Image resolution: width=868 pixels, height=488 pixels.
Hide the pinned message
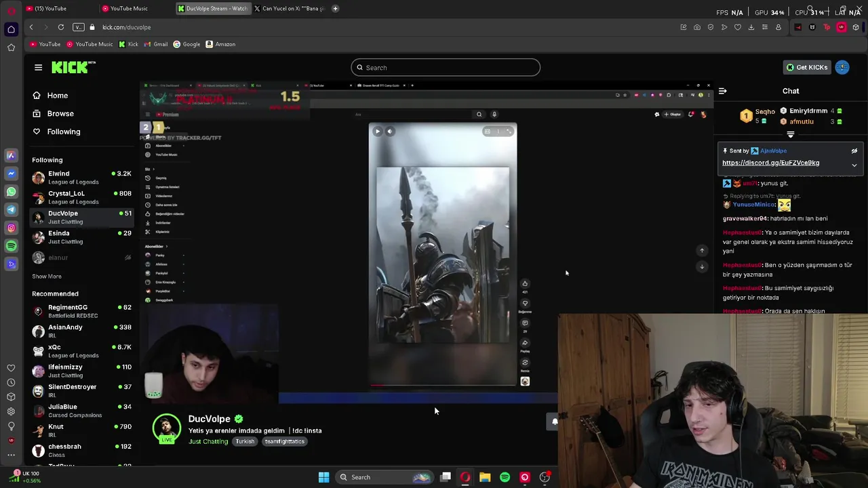854,151
